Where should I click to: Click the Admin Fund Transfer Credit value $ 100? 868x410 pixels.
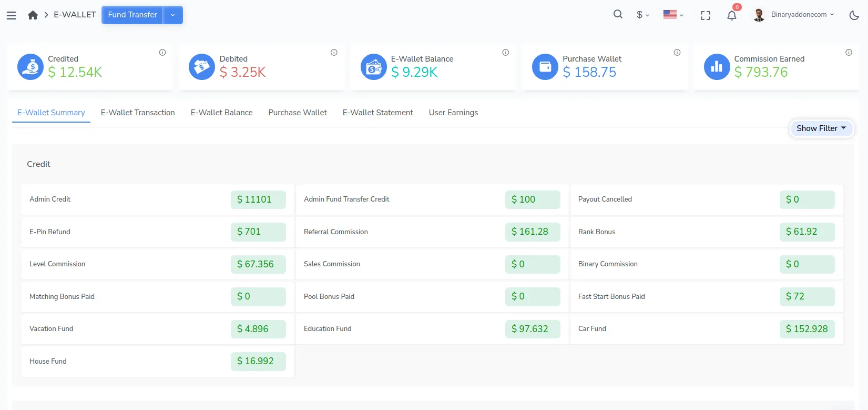tap(533, 199)
